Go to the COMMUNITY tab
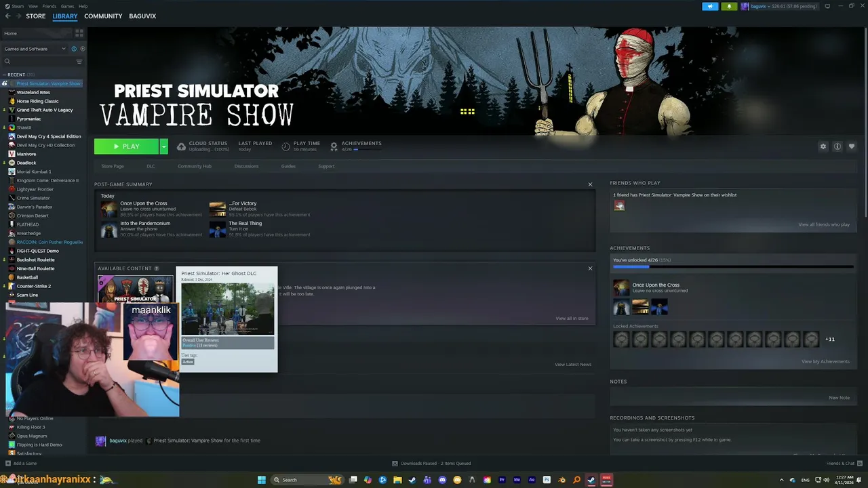Screen dimensions: 868x488 pos(103,16)
